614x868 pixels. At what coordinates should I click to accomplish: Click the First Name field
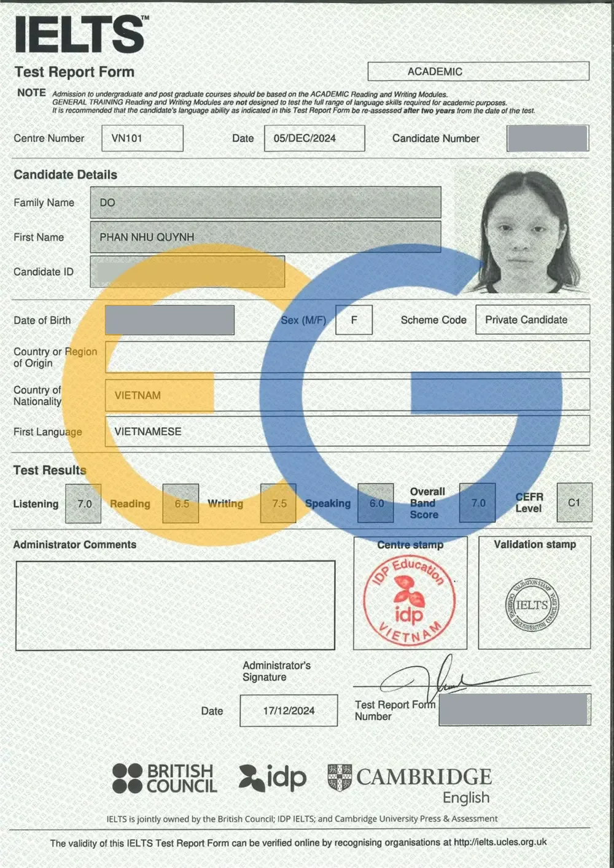(x=265, y=237)
